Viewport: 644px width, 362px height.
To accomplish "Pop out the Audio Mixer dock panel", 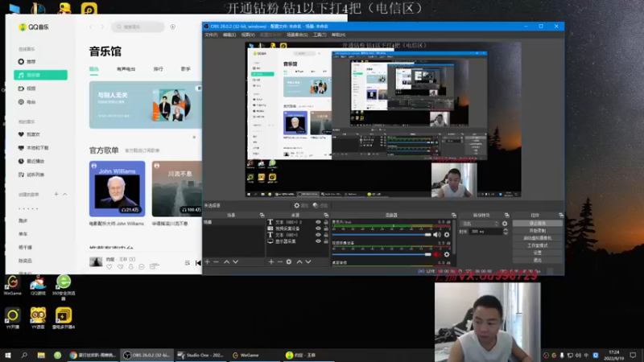I will pyautogui.click(x=454, y=215).
